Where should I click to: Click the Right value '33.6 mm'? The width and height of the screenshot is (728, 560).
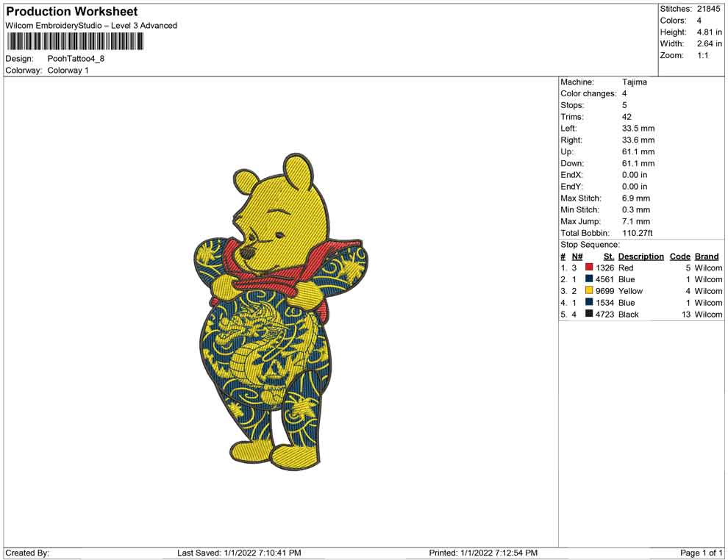[x=638, y=140]
